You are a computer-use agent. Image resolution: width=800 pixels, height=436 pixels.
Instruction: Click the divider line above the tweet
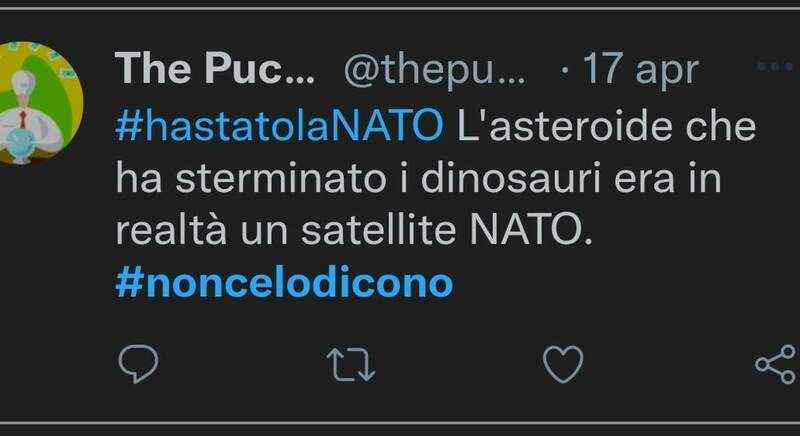coord(400,7)
